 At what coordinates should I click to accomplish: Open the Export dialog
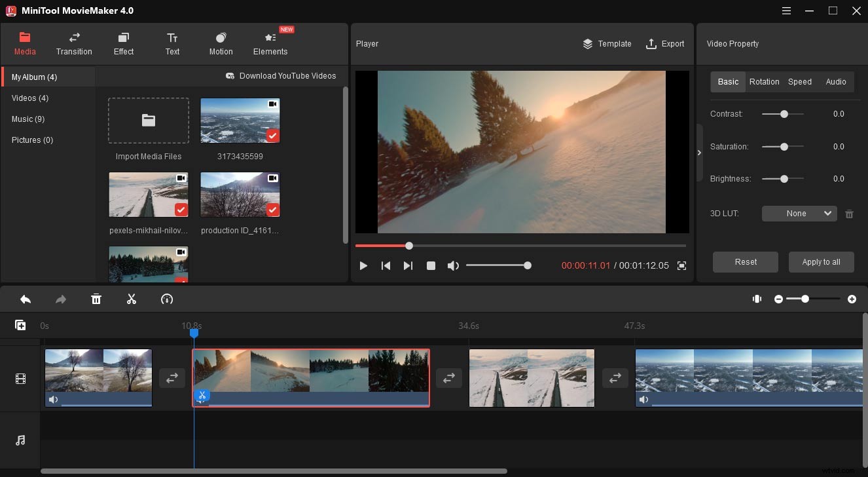coord(665,44)
